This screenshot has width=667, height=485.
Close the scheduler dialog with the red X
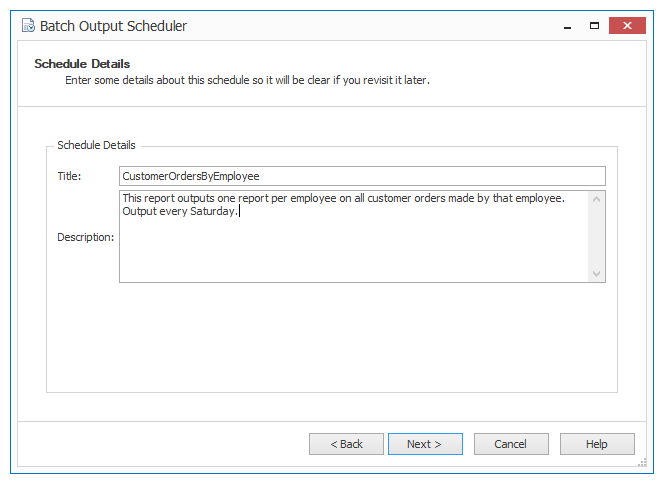pos(627,26)
